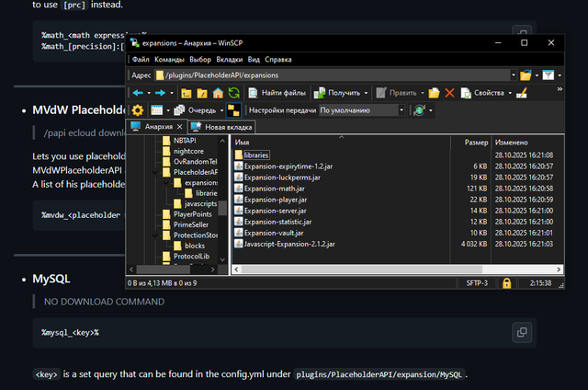Click the file filter funnel icon
The height and width of the screenshot is (390, 588).
tap(548, 75)
